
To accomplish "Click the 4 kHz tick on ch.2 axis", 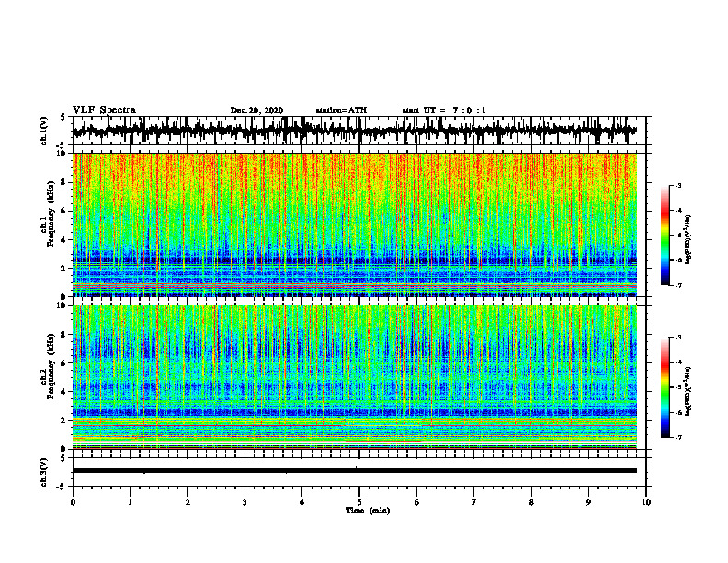I will [x=64, y=392].
